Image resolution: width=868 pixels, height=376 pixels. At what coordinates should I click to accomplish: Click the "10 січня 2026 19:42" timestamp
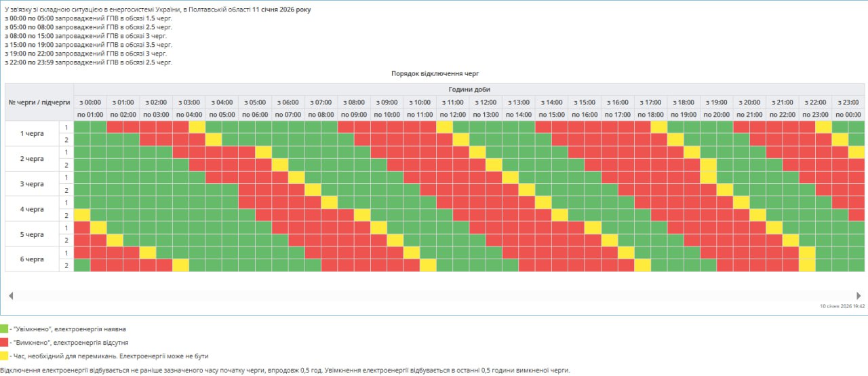(x=842, y=306)
